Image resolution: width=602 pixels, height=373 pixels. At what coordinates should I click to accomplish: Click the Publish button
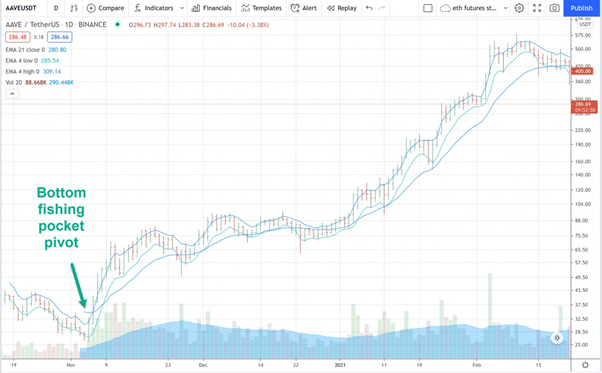pos(581,8)
